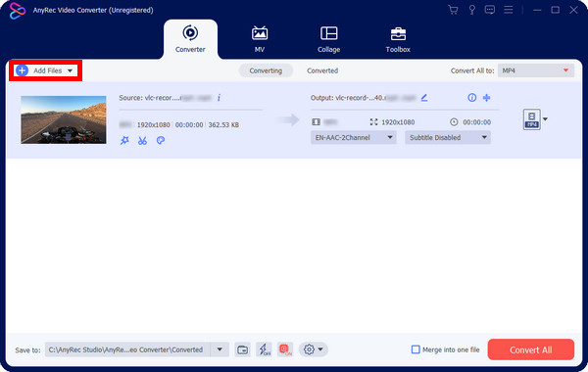The height and width of the screenshot is (372, 588).
Task: Expand the Add Files dropdown arrow
Action: coord(71,70)
